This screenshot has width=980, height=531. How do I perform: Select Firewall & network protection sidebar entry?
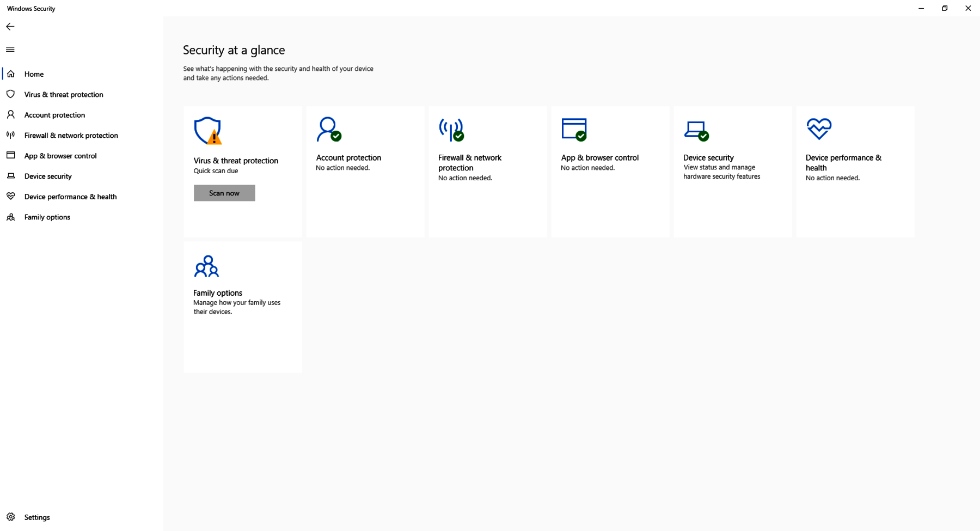coord(71,135)
